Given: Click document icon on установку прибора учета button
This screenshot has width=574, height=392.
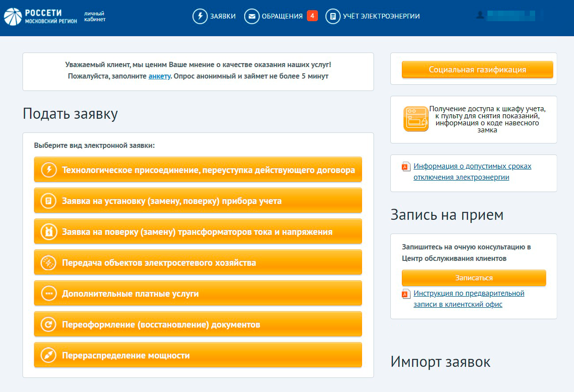Looking at the screenshot, I should click(49, 200).
